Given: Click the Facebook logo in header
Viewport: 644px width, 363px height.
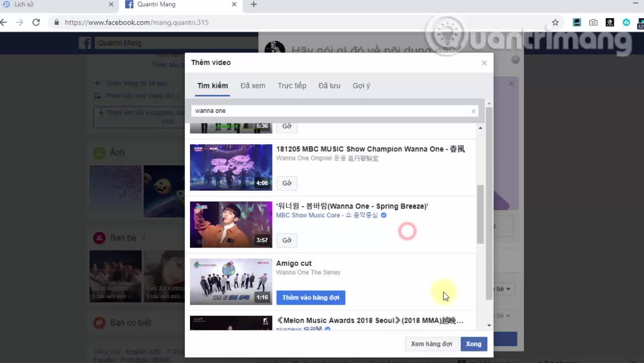Looking at the screenshot, I should 85,43.
